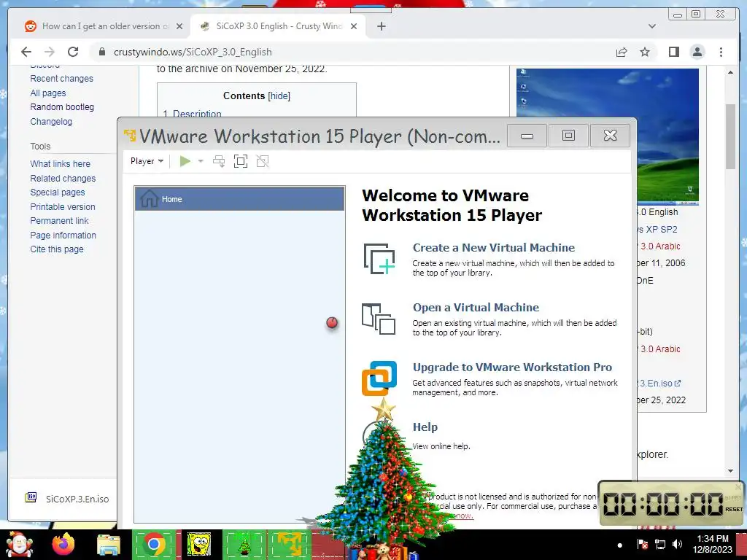Reset the stopwatch gadget

pos(734,509)
